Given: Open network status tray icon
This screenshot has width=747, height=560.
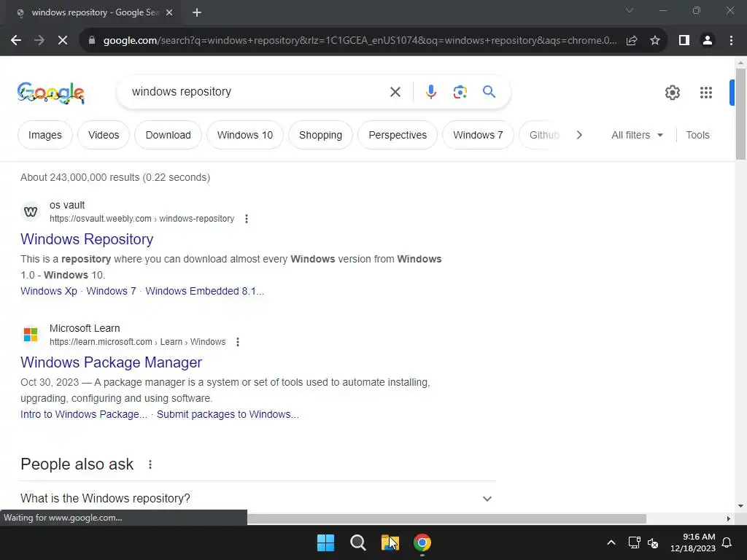Looking at the screenshot, I should (x=634, y=542).
